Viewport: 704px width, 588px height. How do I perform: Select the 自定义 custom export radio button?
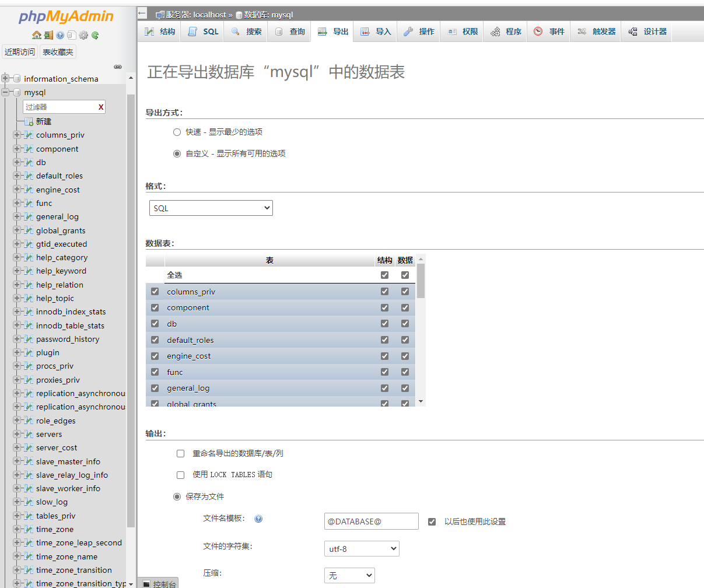tap(177, 153)
